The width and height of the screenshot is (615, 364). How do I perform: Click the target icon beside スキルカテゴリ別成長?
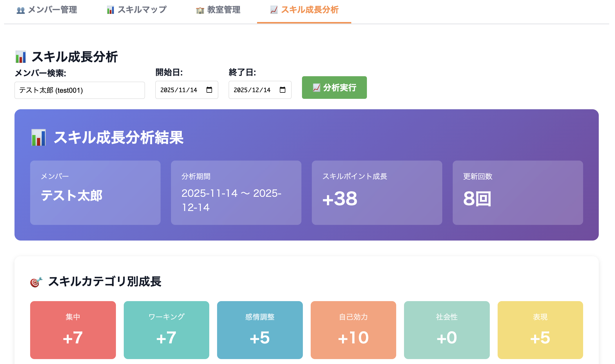[x=36, y=282]
